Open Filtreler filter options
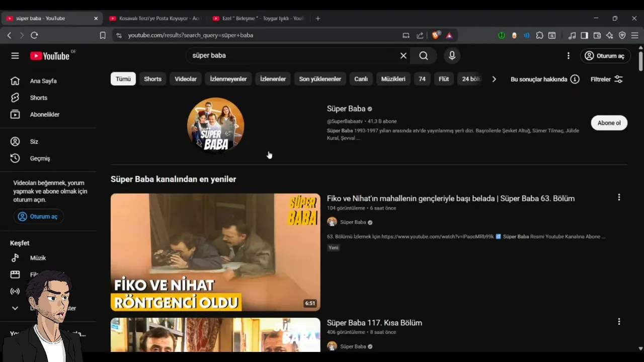The image size is (644, 362). (607, 79)
